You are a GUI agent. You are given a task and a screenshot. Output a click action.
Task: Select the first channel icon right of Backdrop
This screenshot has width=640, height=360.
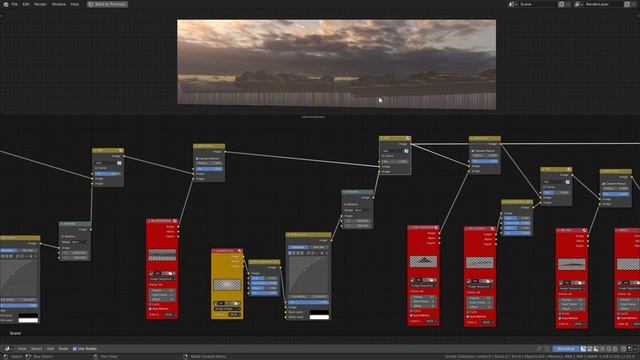(x=583, y=349)
